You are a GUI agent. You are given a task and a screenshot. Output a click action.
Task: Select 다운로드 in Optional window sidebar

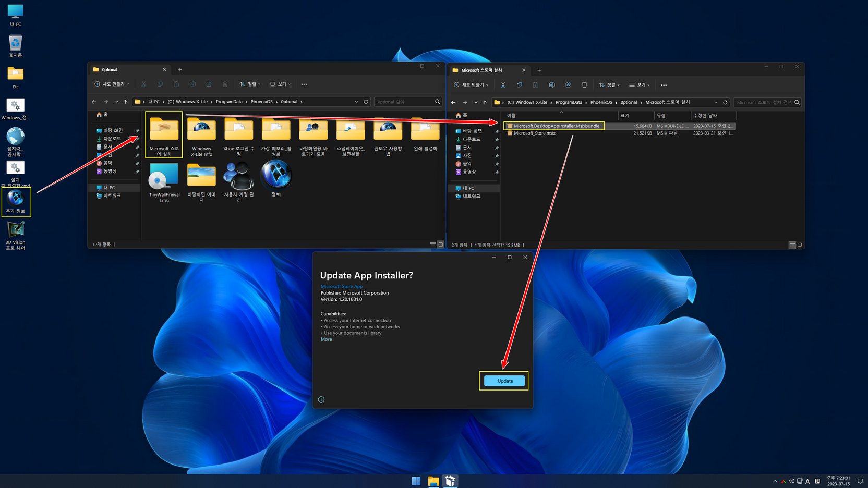pos(112,139)
